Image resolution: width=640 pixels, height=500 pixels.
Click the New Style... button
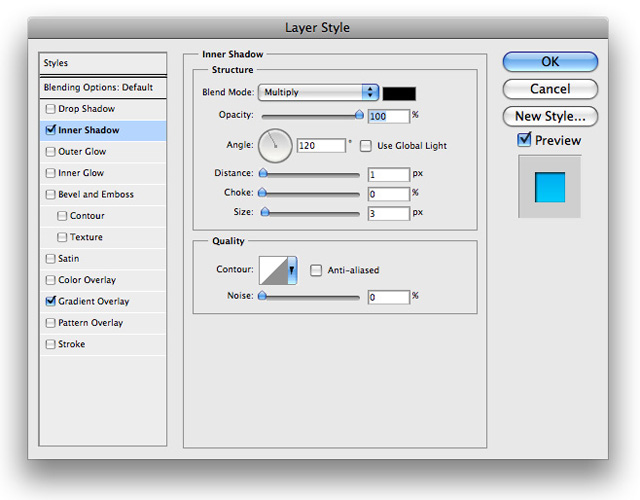(x=550, y=116)
